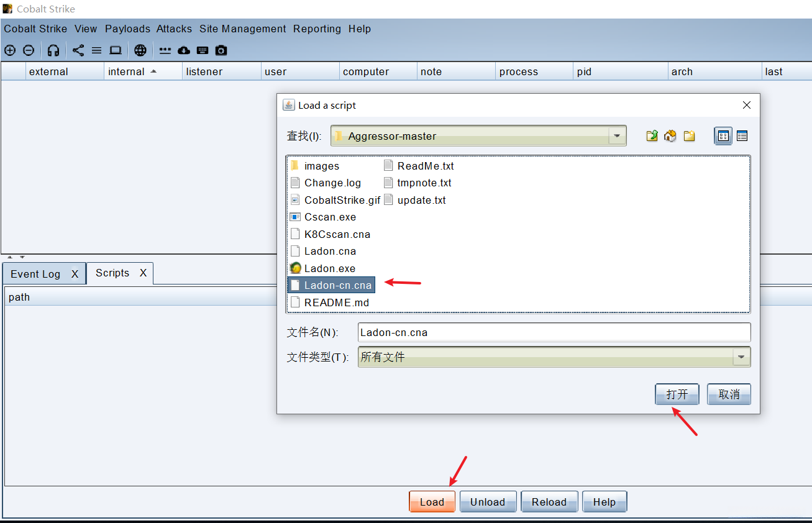The width and height of the screenshot is (812, 523).
Task: Open the Attacks menu
Action: coord(174,29)
